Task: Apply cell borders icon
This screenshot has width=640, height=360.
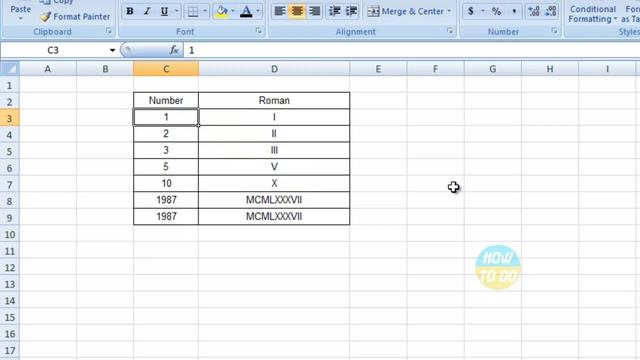Action: click(193, 11)
